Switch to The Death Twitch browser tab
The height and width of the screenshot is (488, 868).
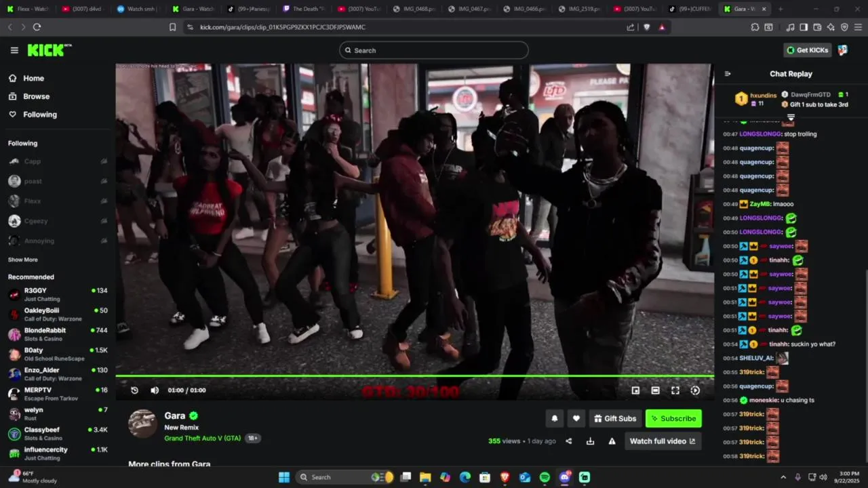pyautogui.click(x=304, y=9)
